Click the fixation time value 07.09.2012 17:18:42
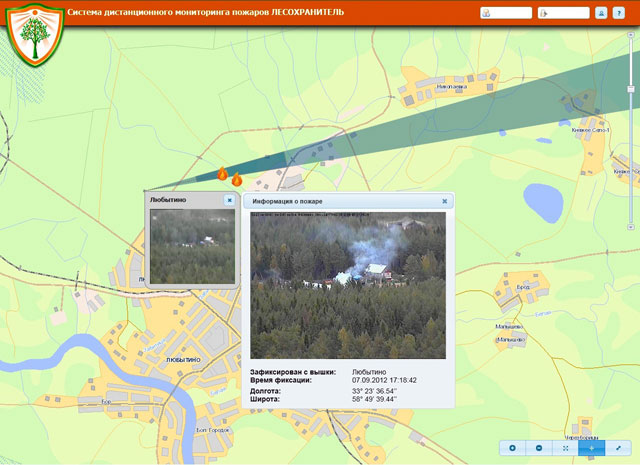Viewport: 640px width, 465px height. [x=384, y=380]
